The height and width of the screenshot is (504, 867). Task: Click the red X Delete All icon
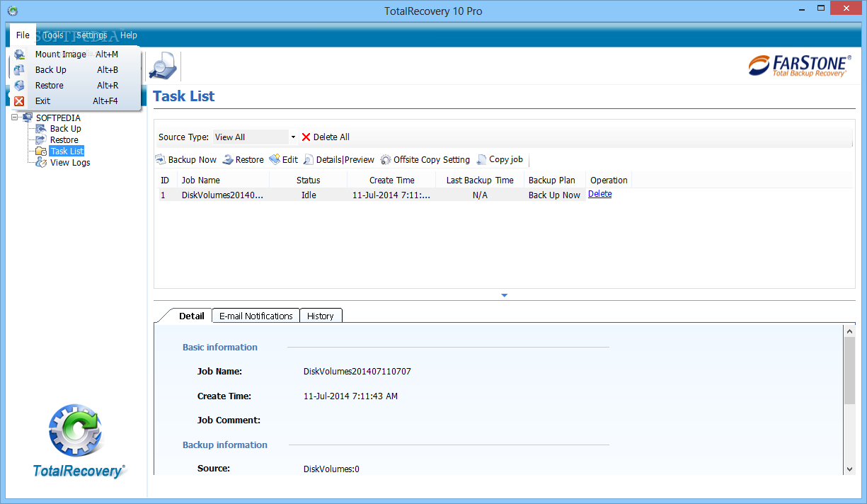(x=306, y=137)
